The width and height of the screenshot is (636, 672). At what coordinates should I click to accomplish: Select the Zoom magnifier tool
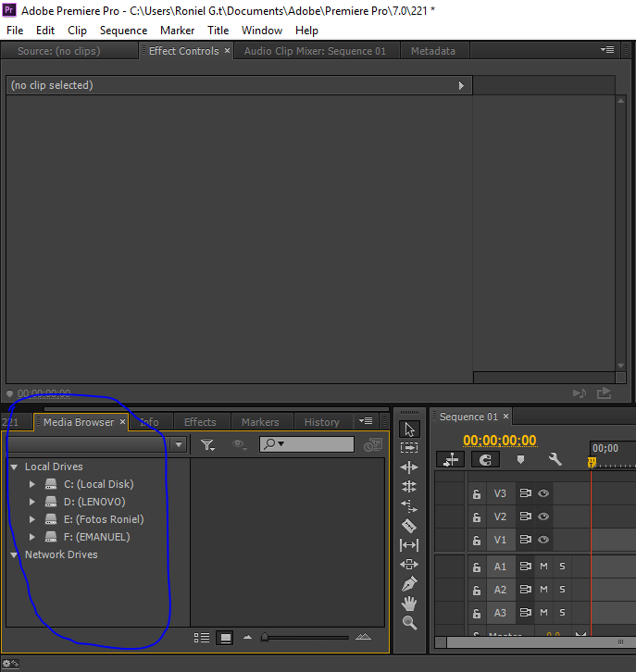(x=409, y=622)
